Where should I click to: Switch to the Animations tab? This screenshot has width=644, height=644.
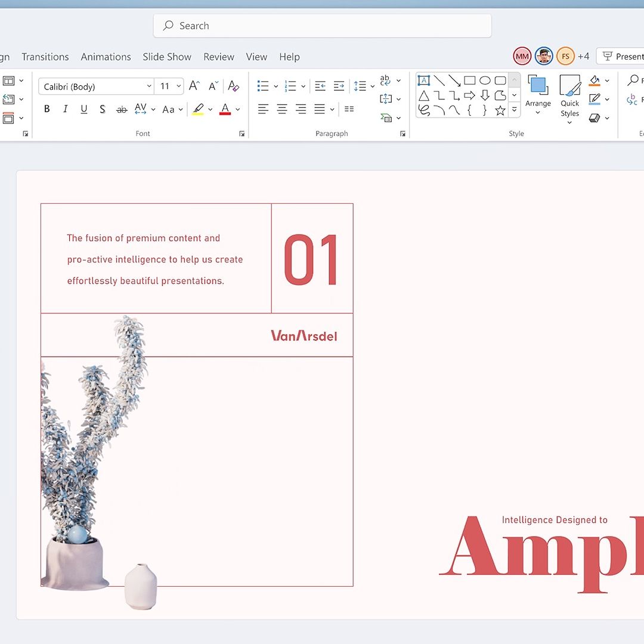point(106,57)
